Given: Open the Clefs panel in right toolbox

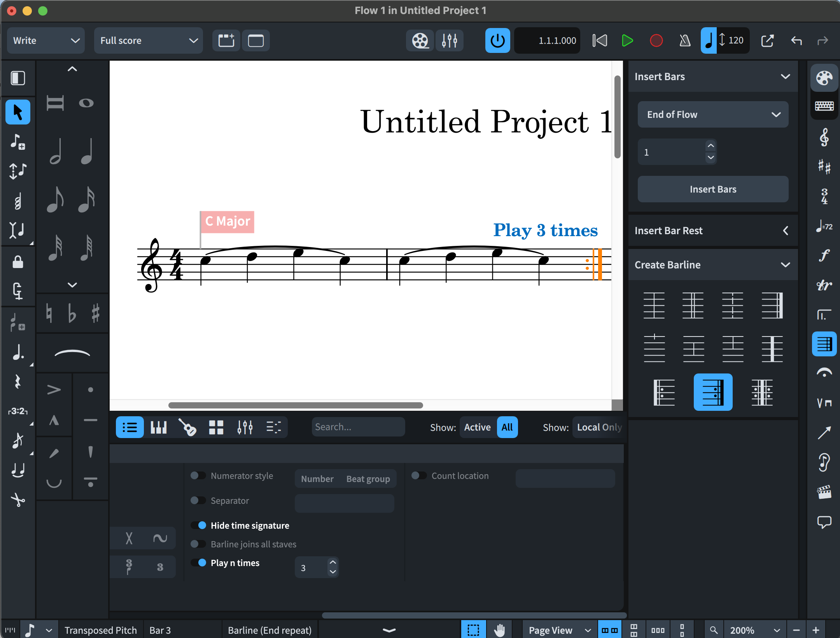Looking at the screenshot, I should pos(824,138).
